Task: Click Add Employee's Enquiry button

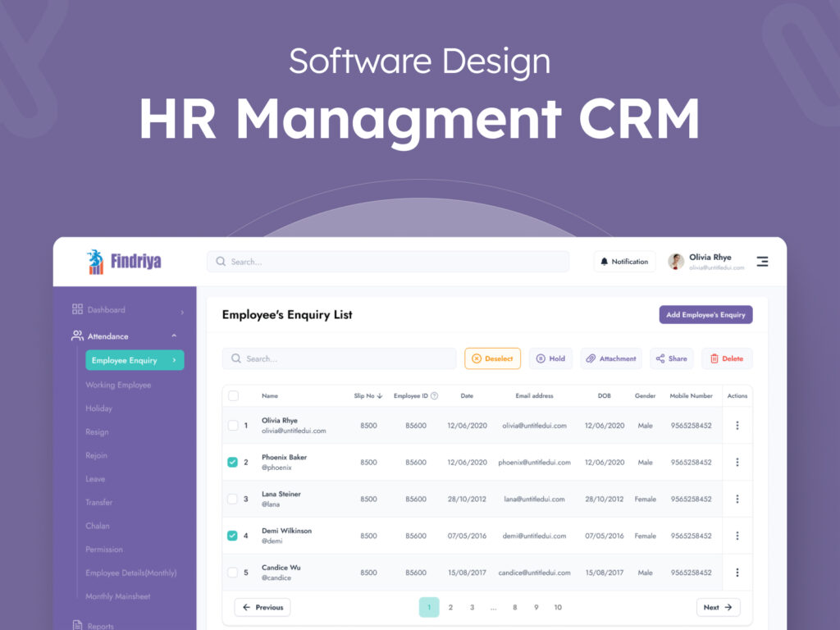Action: tap(705, 315)
